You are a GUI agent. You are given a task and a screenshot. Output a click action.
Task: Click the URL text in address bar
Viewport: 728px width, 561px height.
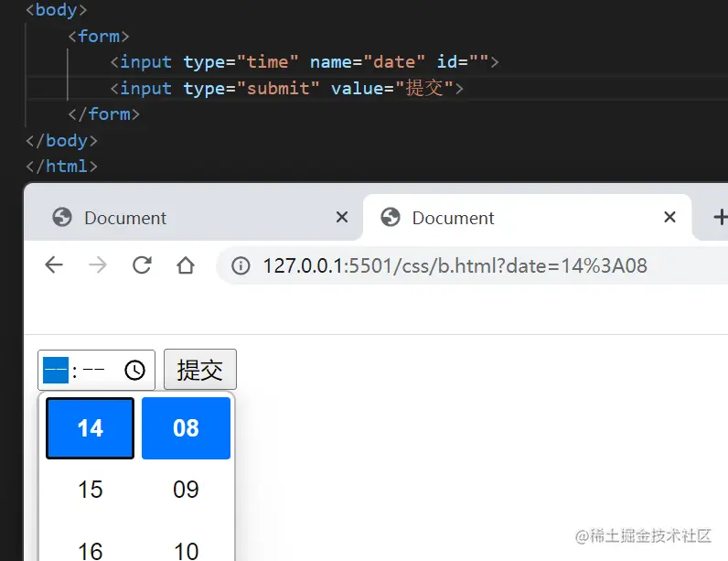point(455,266)
